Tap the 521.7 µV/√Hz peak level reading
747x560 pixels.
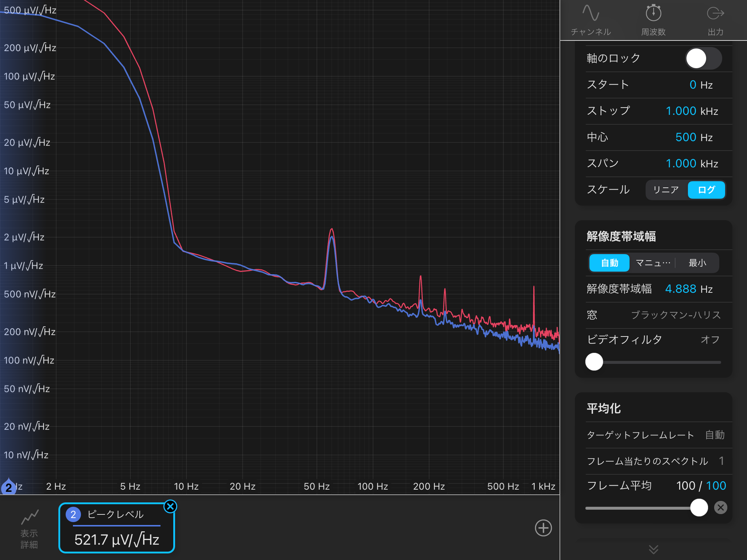pyautogui.click(x=117, y=540)
